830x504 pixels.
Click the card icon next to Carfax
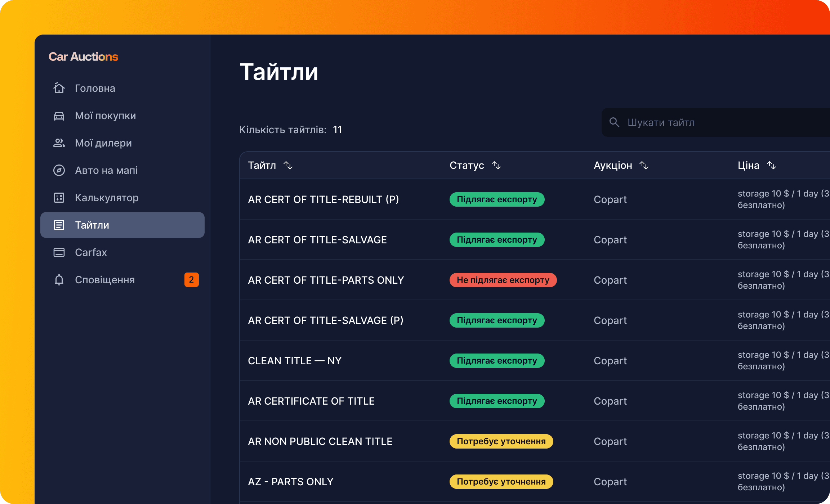pyautogui.click(x=59, y=252)
